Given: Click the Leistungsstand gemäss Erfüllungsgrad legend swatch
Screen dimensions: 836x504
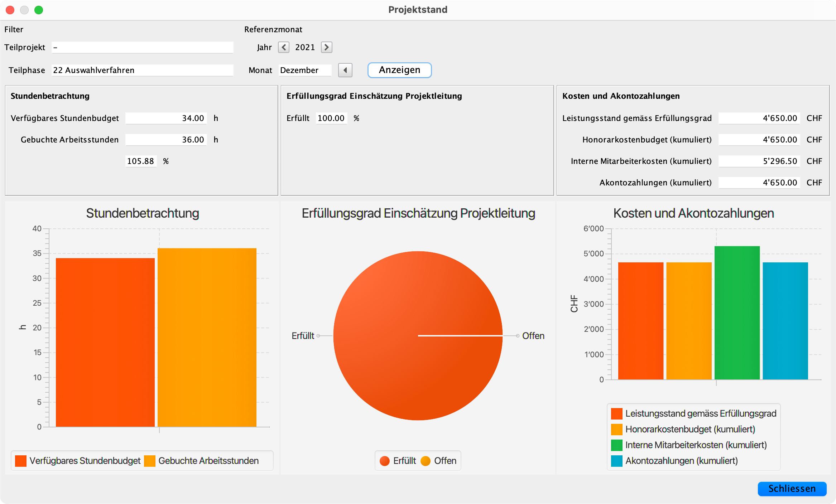Looking at the screenshot, I should [x=617, y=414].
